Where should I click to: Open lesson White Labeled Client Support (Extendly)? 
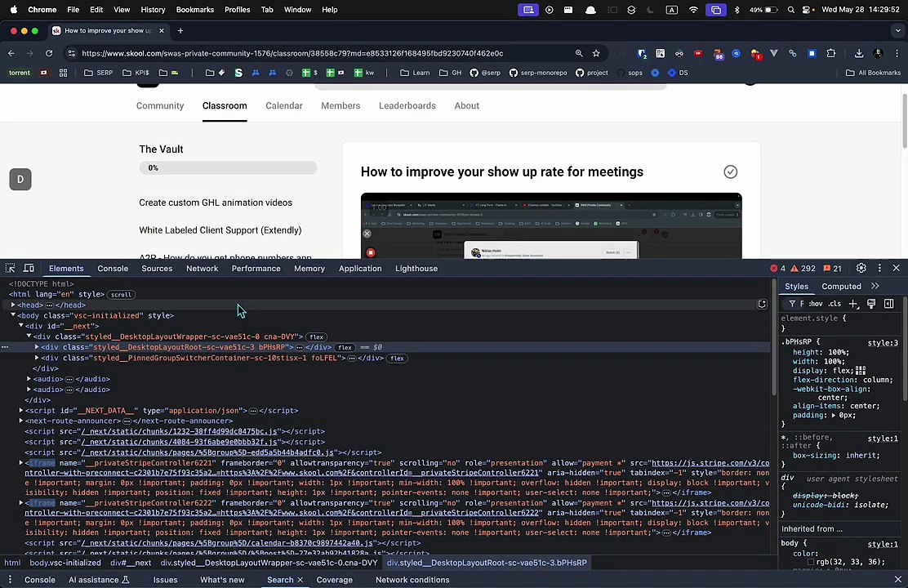220,230
